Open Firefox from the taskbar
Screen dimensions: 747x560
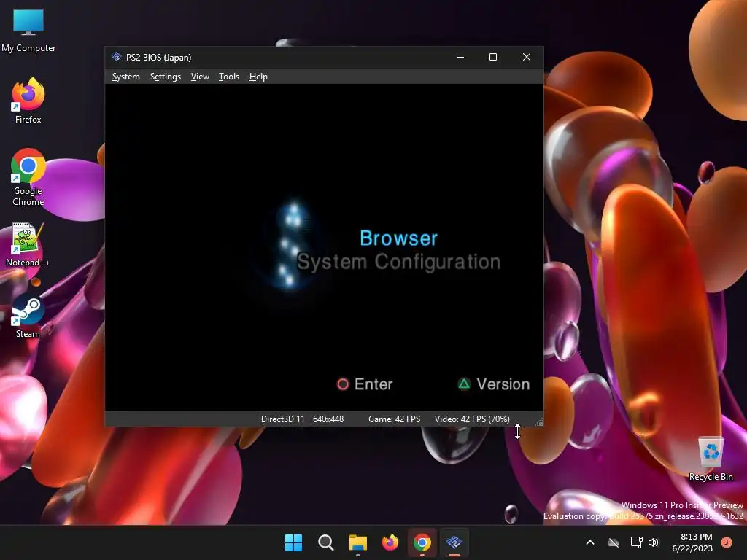pos(390,542)
